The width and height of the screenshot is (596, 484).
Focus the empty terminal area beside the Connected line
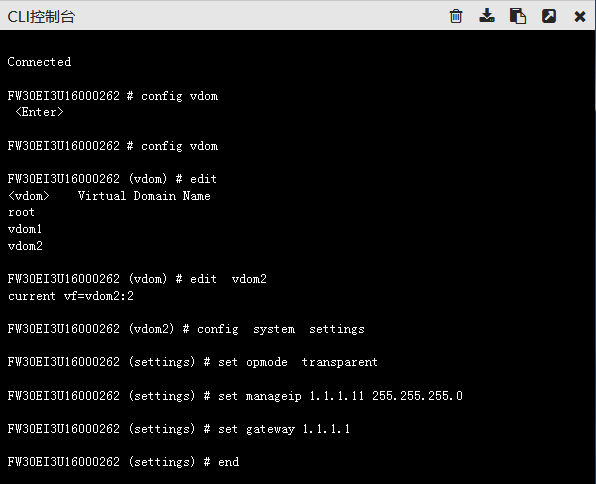coord(331,62)
